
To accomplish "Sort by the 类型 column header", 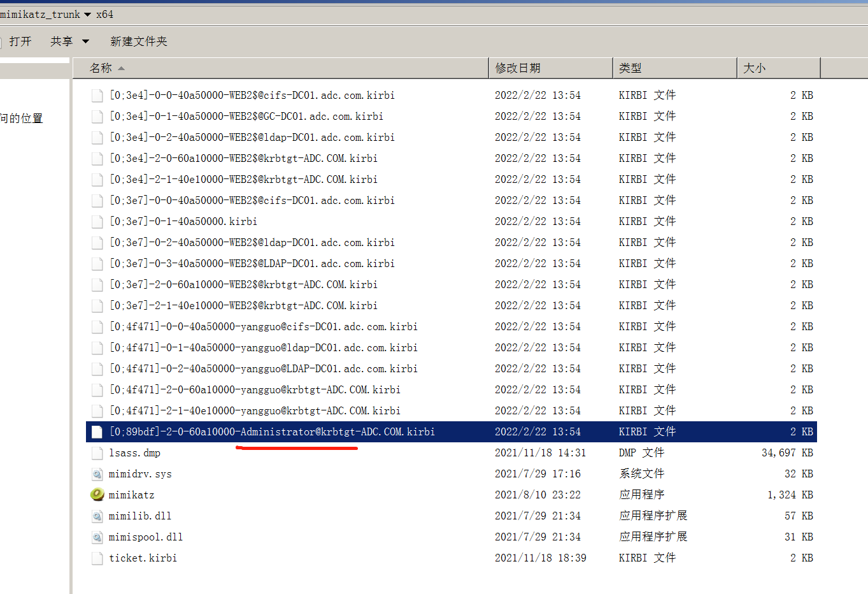I will point(675,68).
